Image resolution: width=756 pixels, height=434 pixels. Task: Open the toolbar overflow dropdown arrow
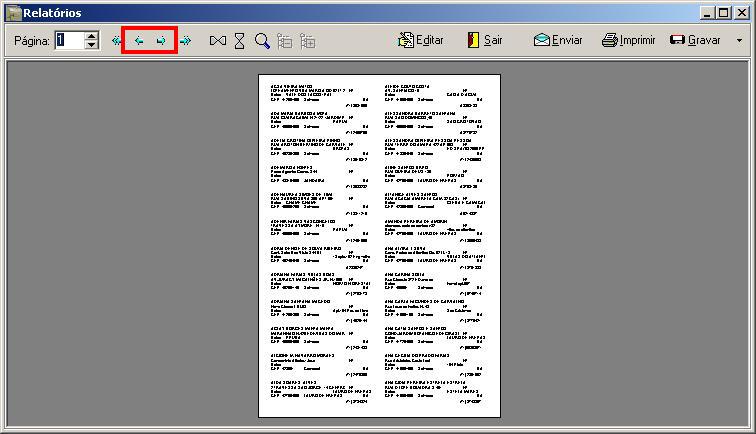(x=739, y=41)
